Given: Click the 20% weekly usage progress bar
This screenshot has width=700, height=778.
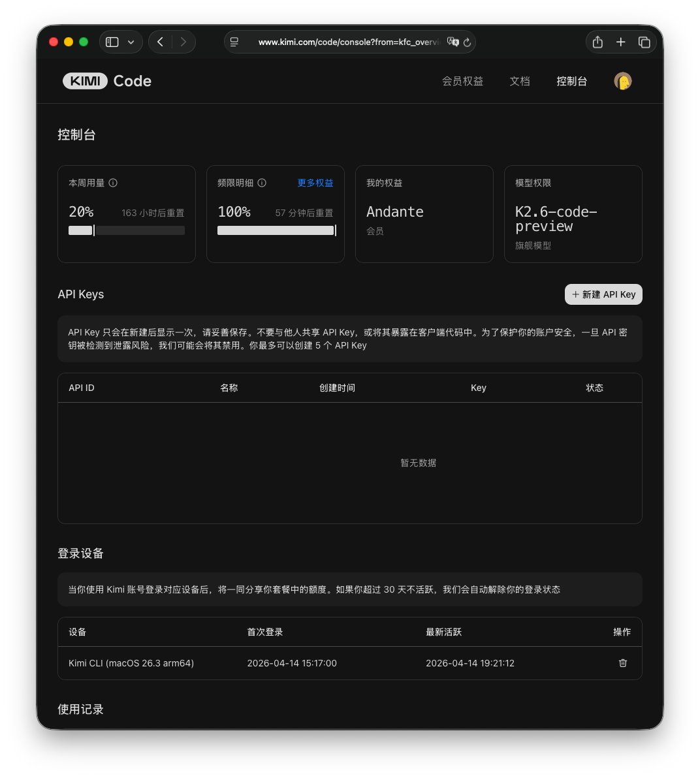Looking at the screenshot, I should 127,230.
